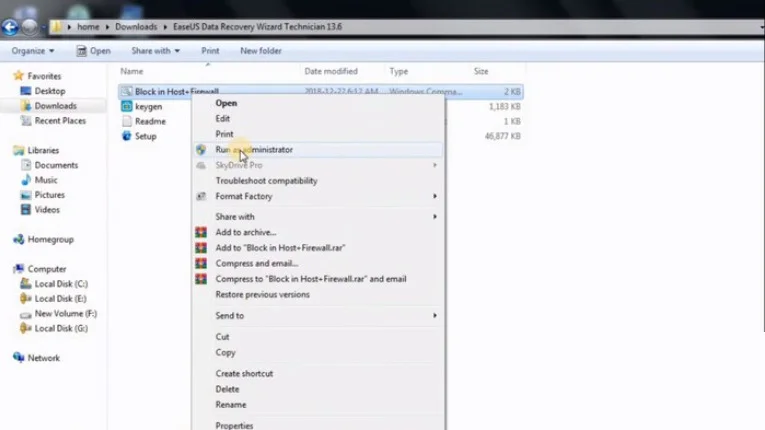
Task: Click the New Volume (F:) drive icon
Action: click(x=25, y=314)
